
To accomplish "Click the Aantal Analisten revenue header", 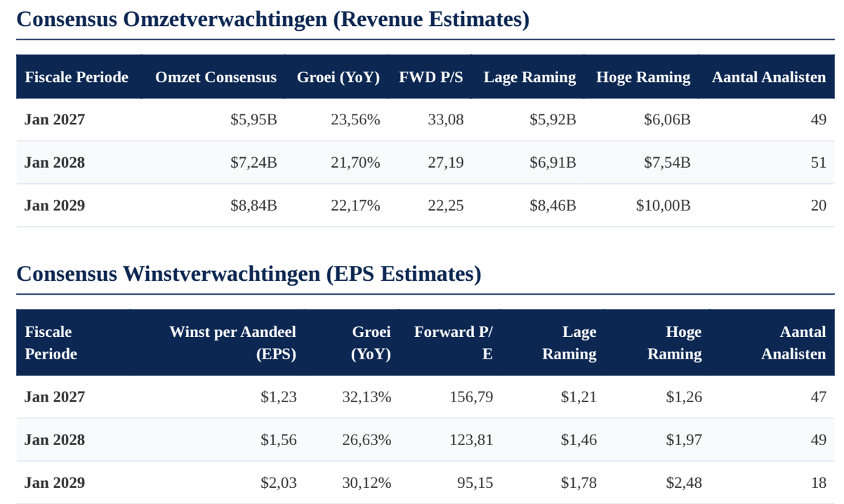I will pos(769,77).
